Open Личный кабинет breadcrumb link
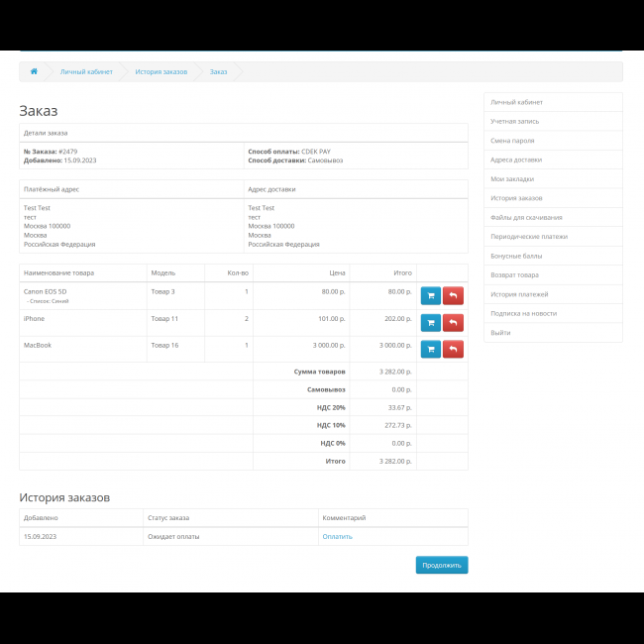 (86, 72)
